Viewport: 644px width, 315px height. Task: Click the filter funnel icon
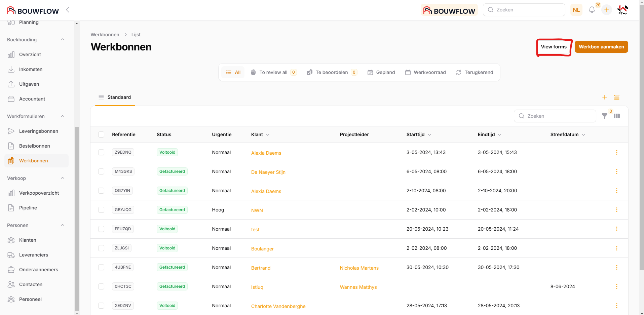pos(604,116)
